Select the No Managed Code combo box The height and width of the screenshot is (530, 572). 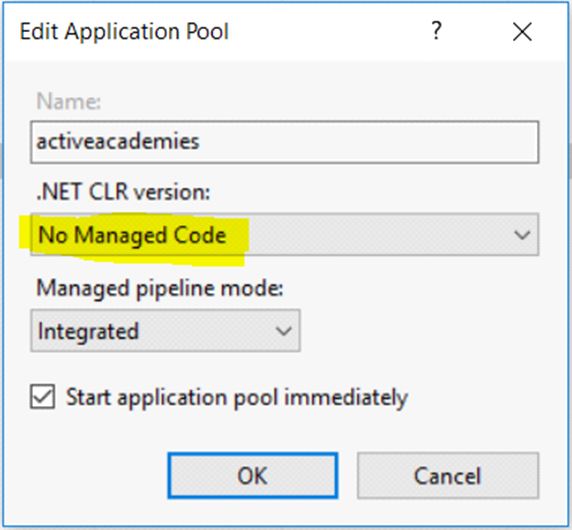coord(285,235)
